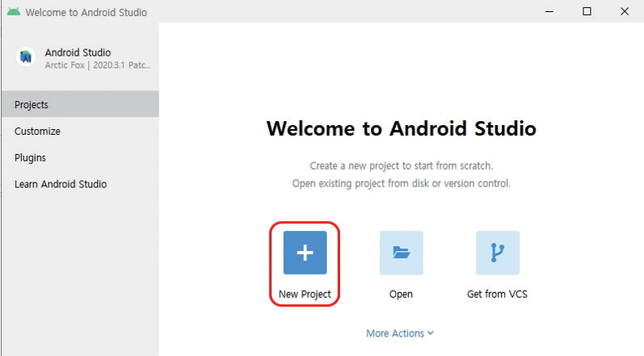
Task: Click the Open label text
Action: (x=401, y=294)
